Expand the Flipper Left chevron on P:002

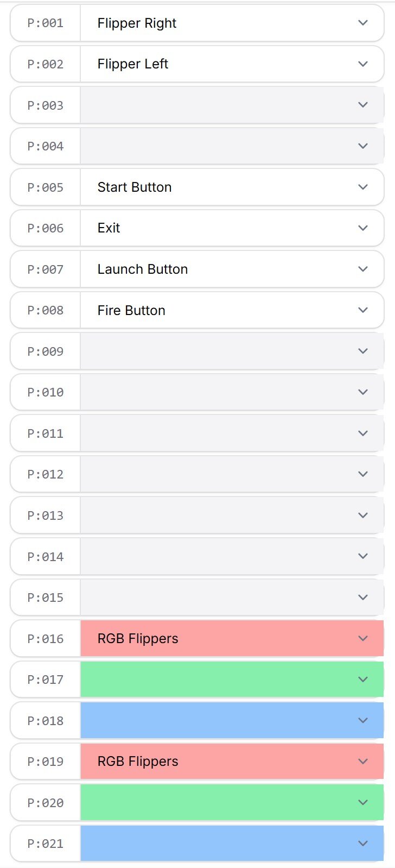tap(363, 64)
